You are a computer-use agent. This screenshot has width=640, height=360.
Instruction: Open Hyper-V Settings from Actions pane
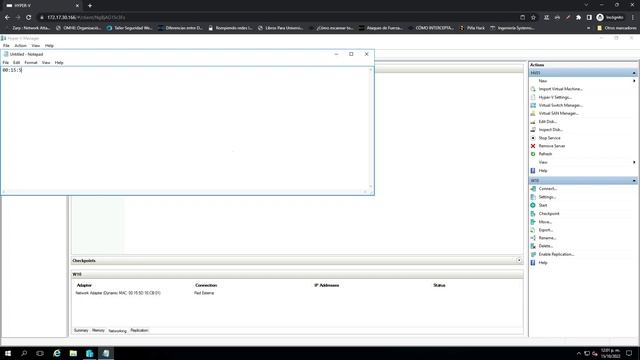click(555, 97)
